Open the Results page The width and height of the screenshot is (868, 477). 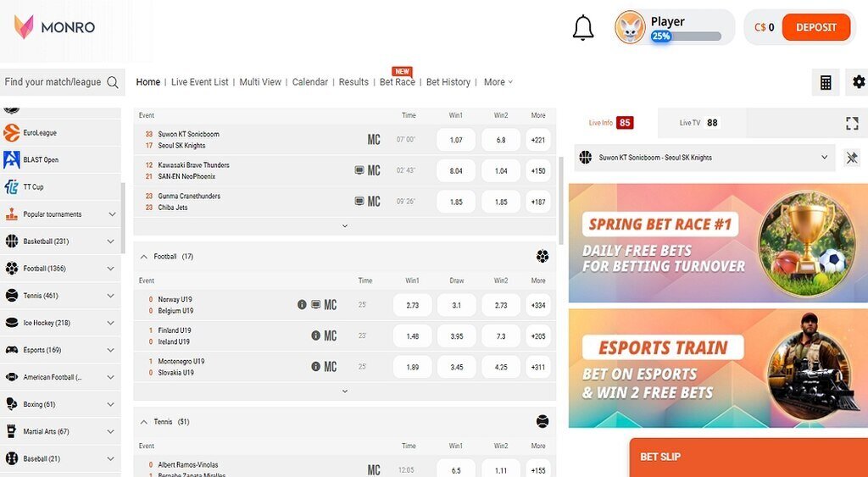[353, 82]
